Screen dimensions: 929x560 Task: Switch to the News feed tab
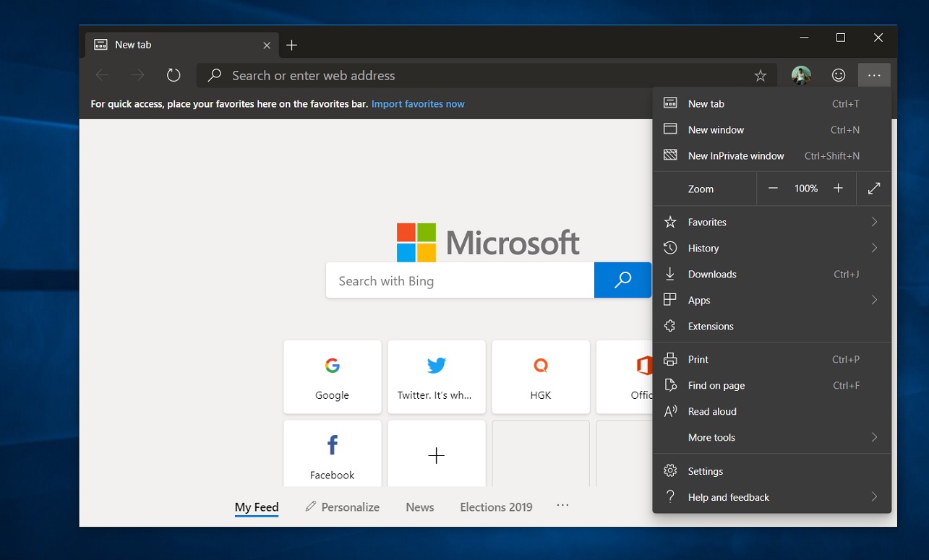click(x=419, y=507)
